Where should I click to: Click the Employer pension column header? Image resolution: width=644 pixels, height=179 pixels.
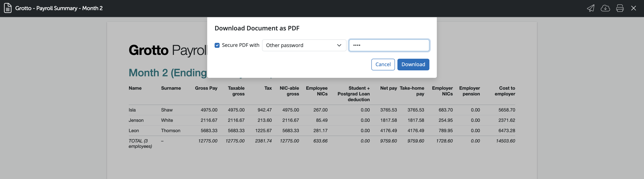click(469, 91)
